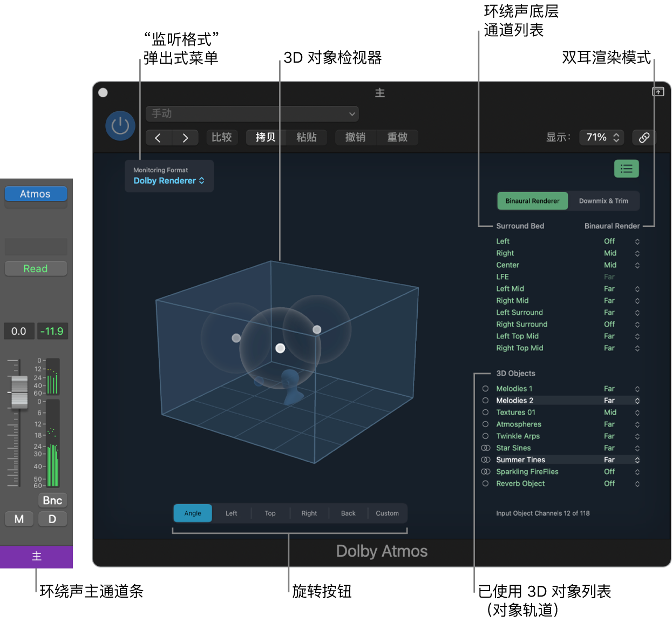
Task: Open the 手动 preset dropdown menu
Action: pos(252,114)
